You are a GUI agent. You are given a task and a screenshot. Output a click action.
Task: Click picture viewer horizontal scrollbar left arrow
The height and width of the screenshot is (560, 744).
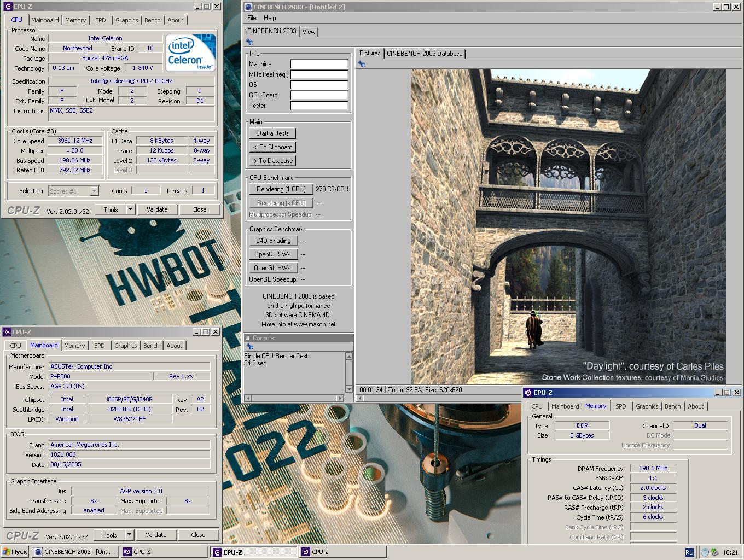click(359, 399)
